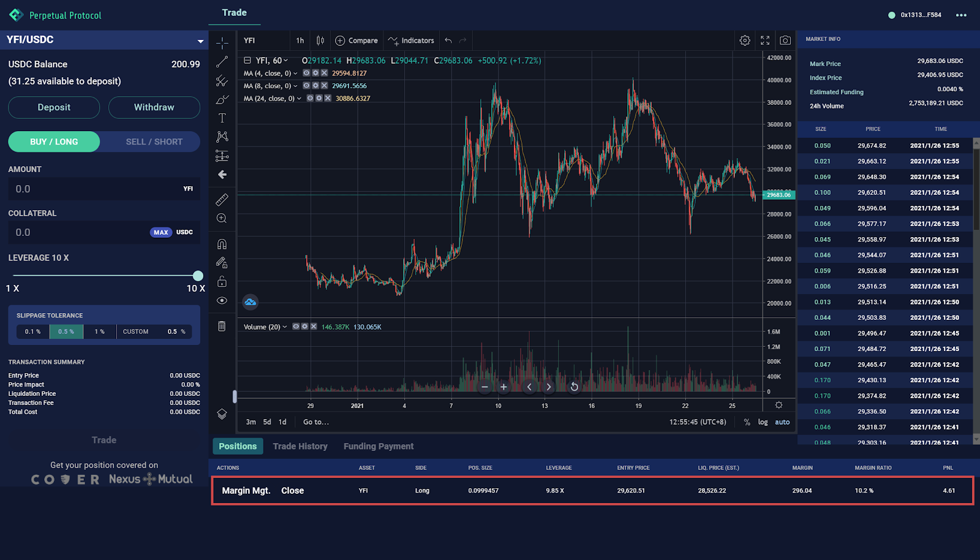Select the 0.1 % slippage tolerance
The image size is (980, 560).
[x=33, y=331]
